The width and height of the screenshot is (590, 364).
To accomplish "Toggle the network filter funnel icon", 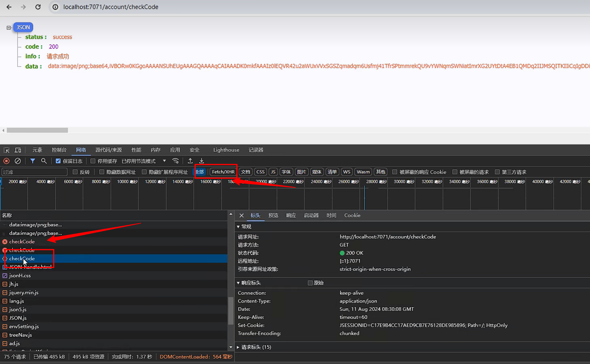I will 32,161.
